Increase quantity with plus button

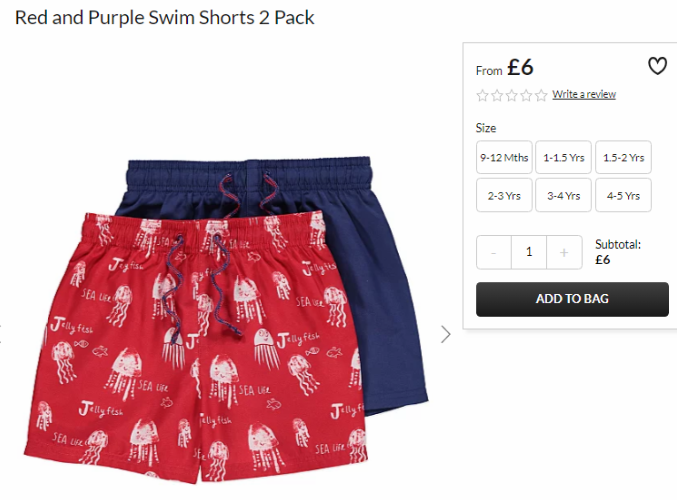coord(564,252)
